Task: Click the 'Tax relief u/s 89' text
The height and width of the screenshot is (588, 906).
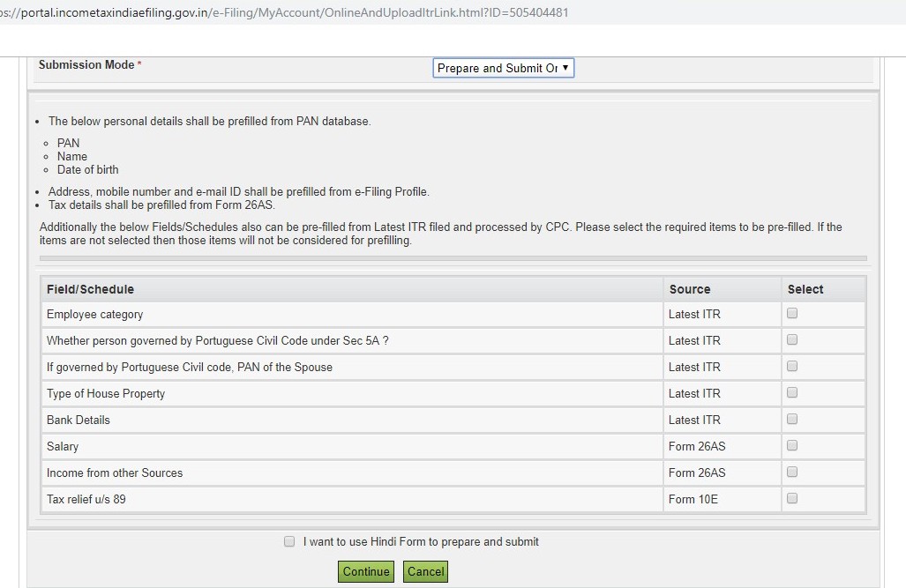Action: [86, 499]
